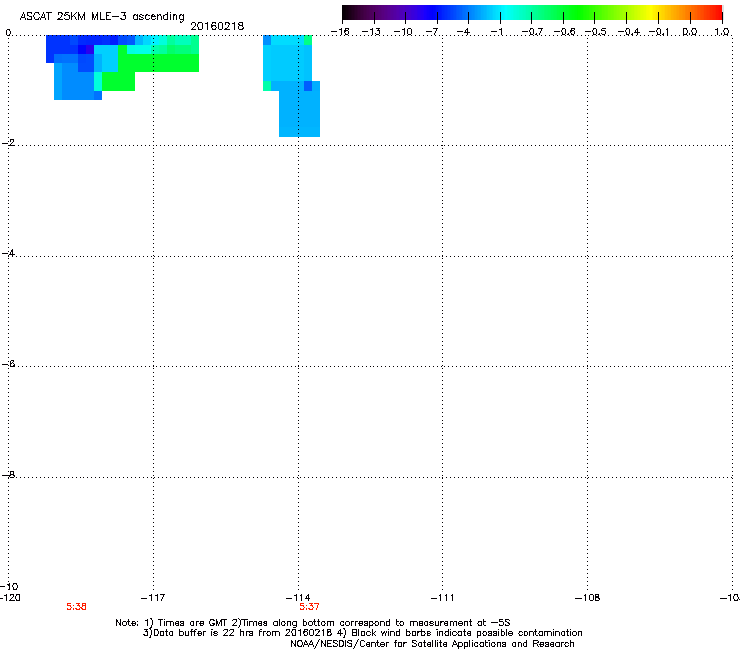Click the 'Note: 1) Times are GMT' line
The width and height of the screenshot is (740, 650).
point(313,623)
